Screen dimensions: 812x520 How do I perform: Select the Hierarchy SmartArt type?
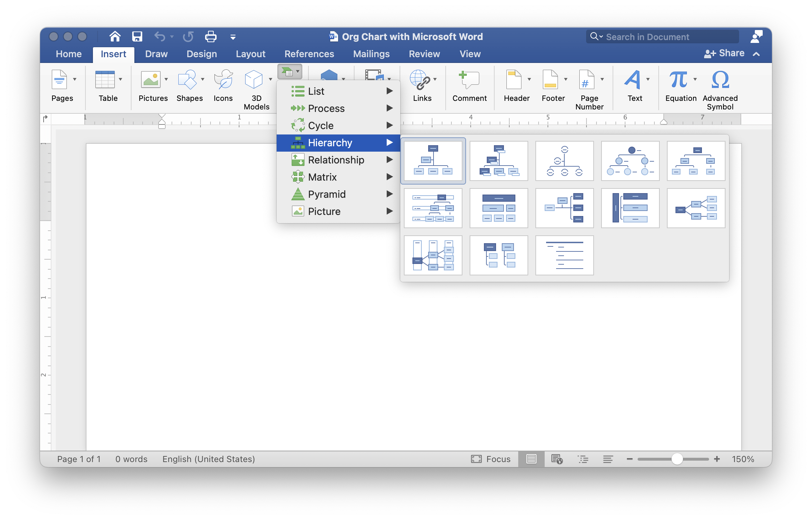click(337, 142)
